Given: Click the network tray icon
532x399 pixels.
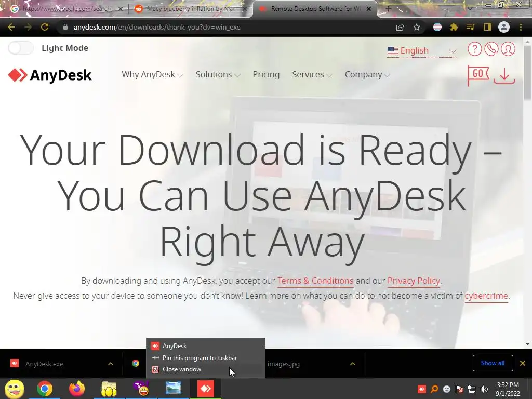Looking at the screenshot, I should coord(472,389).
